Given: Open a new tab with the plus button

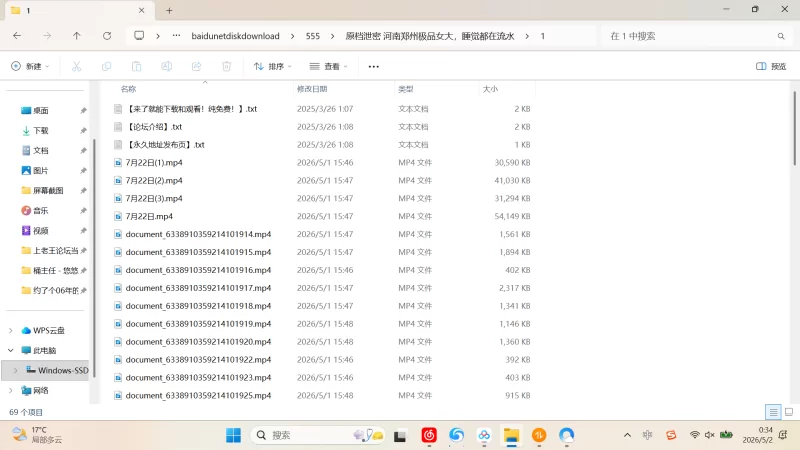Looking at the screenshot, I should point(169,10).
